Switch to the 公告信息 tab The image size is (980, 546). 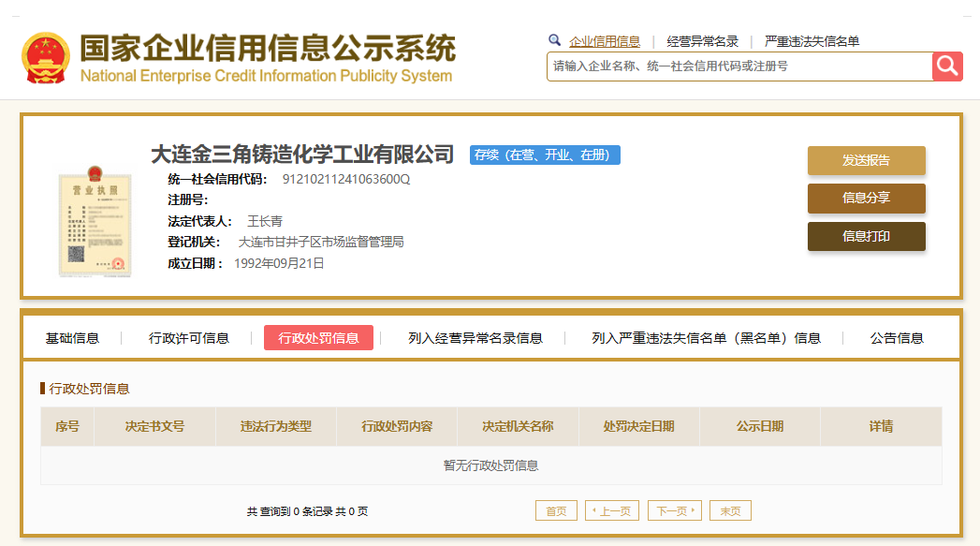point(897,338)
